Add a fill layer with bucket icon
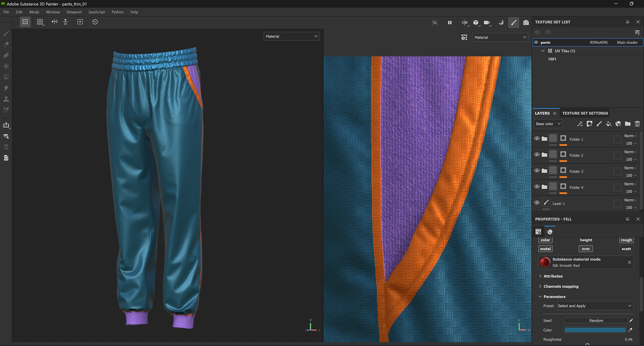Screen dimensions: 644x346 [608, 124]
